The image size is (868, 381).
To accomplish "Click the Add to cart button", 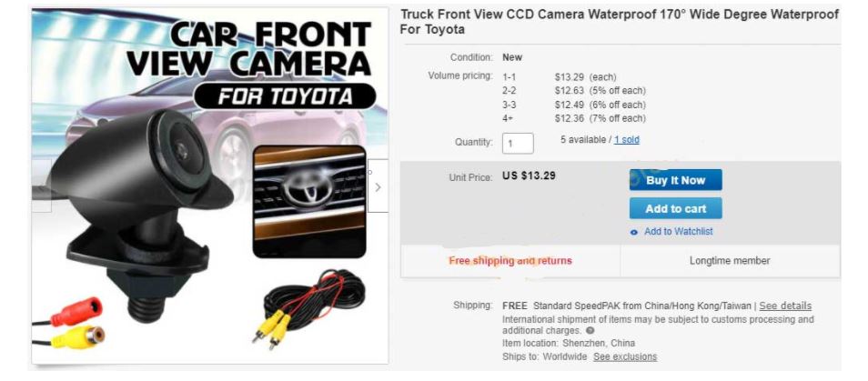I will [675, 208].
